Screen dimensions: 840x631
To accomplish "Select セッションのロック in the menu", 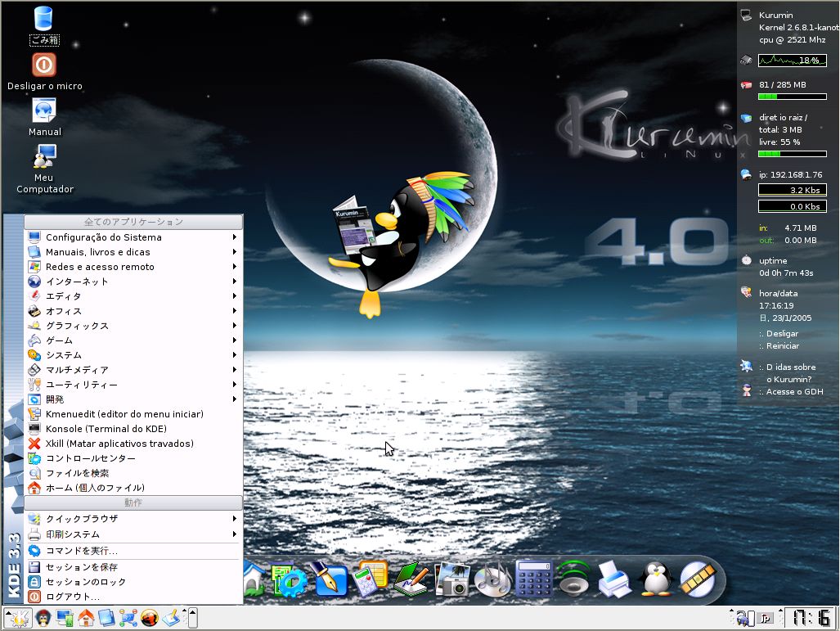I will pos(133,582).
